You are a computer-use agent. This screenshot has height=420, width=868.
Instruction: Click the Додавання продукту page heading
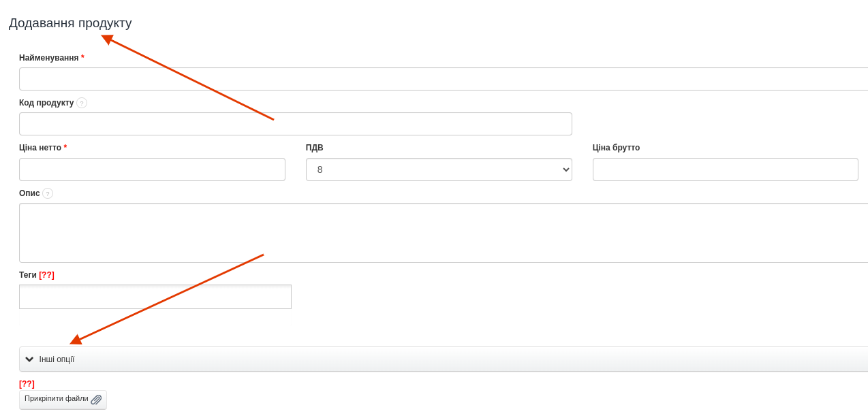click(70, 23)
